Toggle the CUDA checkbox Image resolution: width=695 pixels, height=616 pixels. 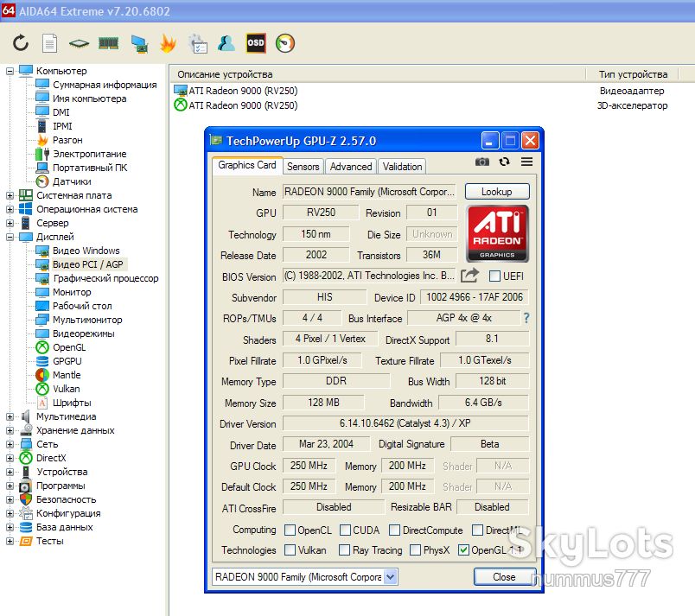[x=345, y=530]
